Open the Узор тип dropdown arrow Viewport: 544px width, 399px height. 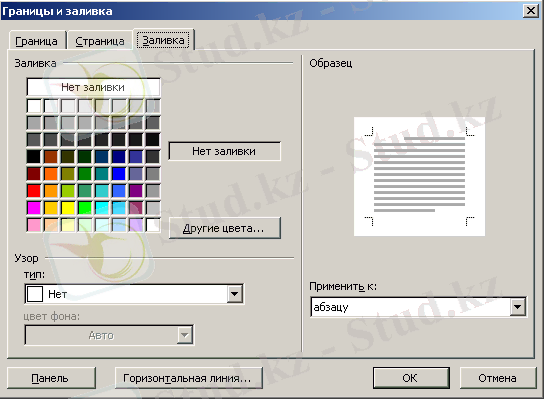coord(235,294)
